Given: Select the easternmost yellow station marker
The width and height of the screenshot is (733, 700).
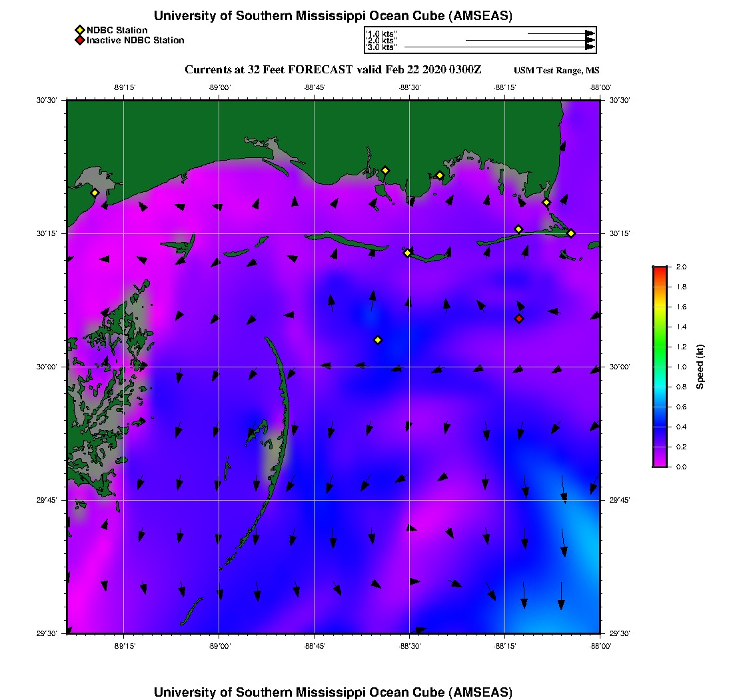Looking at the screenshot, I should 571,233.
